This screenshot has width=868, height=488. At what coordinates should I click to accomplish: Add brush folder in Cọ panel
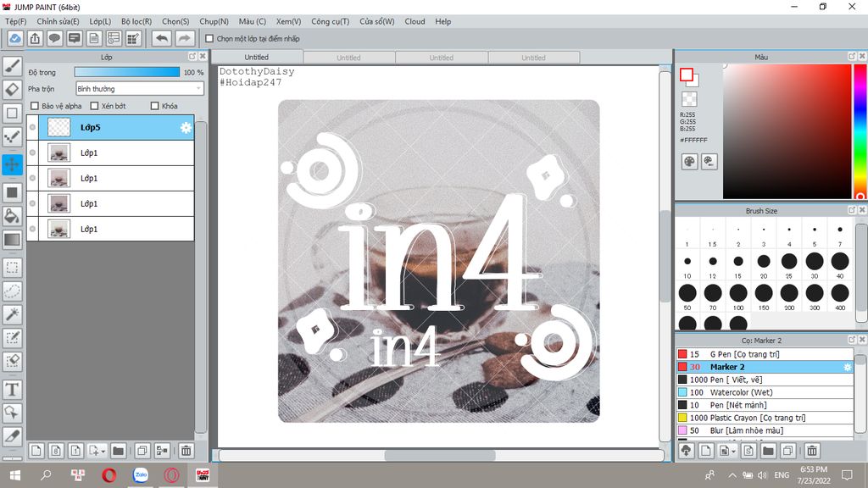pos(768,451)
